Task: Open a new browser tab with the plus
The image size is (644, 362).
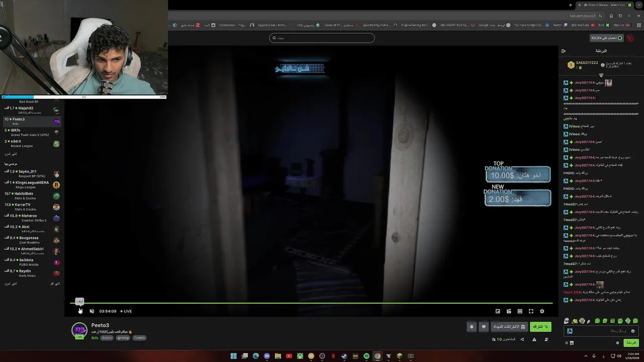Action: pyautogui.click(x=570, y=5)
